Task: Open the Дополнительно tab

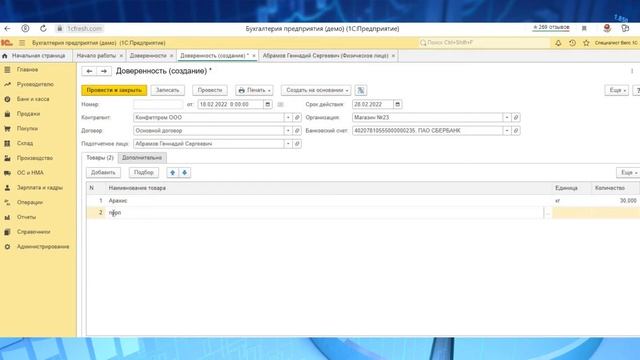Action: [x=142, y=158]
